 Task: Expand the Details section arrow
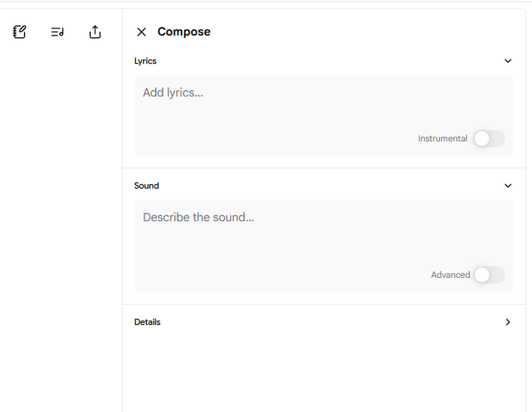(x=508, y=322)
